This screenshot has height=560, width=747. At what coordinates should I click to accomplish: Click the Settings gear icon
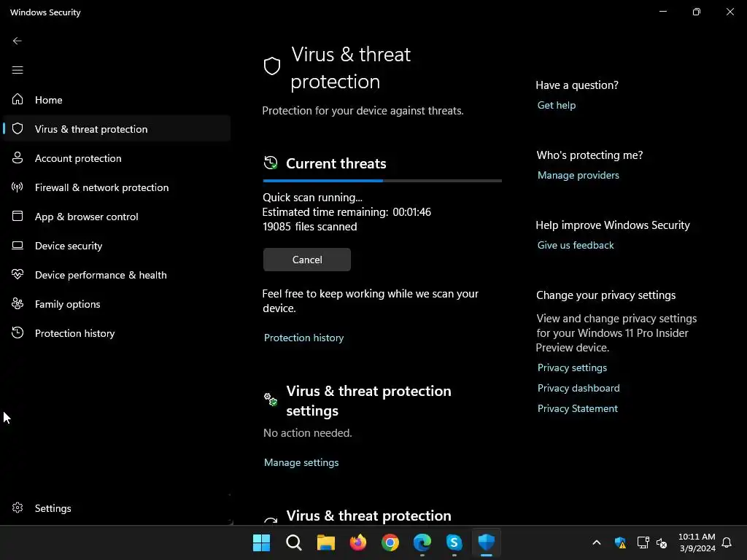tap(18, 507)
